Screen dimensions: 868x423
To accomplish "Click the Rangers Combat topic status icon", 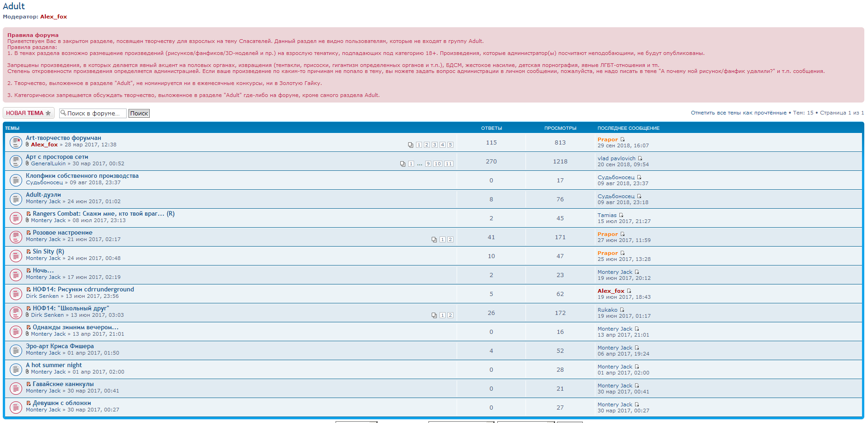I will [x=16, y=218].
